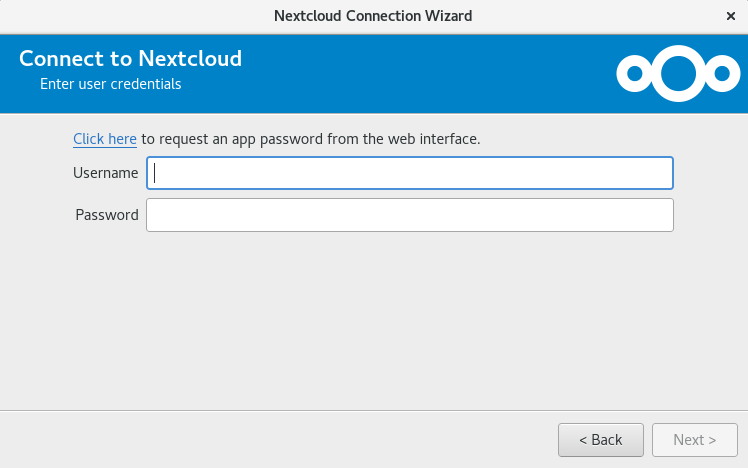Focus the Password input field
The height and width of the screenshot is (468, 748).
[x=410, y=215]
